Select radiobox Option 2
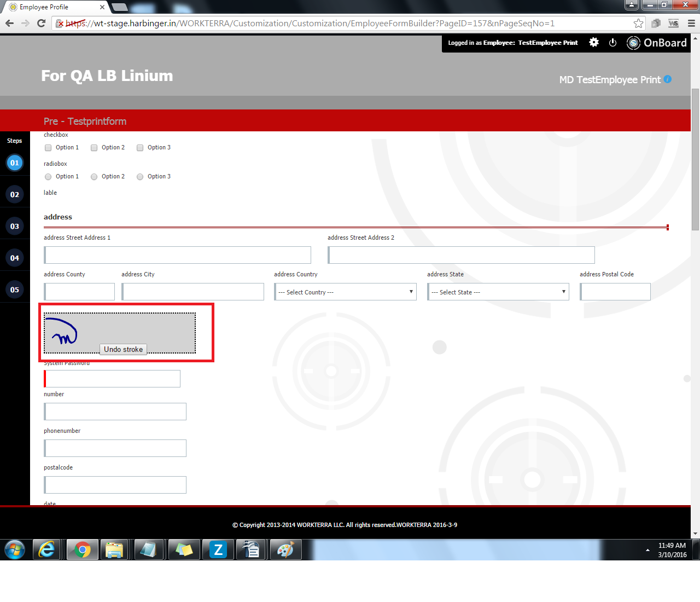 tap(94, 177)
